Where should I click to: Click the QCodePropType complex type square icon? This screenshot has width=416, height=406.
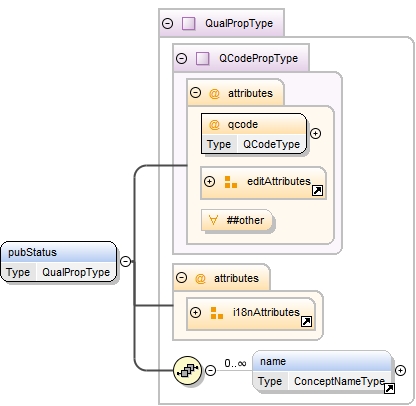pos(203,59)
